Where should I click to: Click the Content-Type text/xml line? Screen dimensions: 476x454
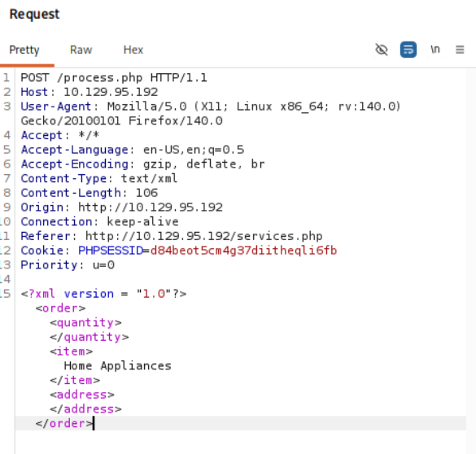tap(99, 178)
